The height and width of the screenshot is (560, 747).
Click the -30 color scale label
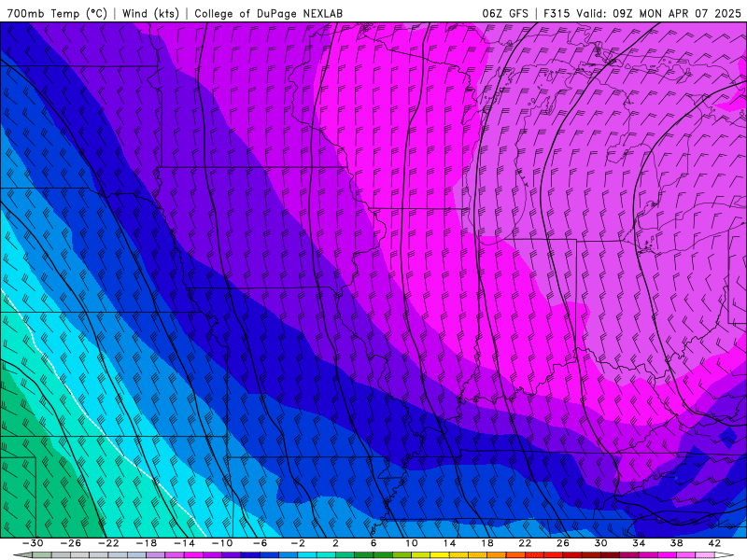click(33, 543)
